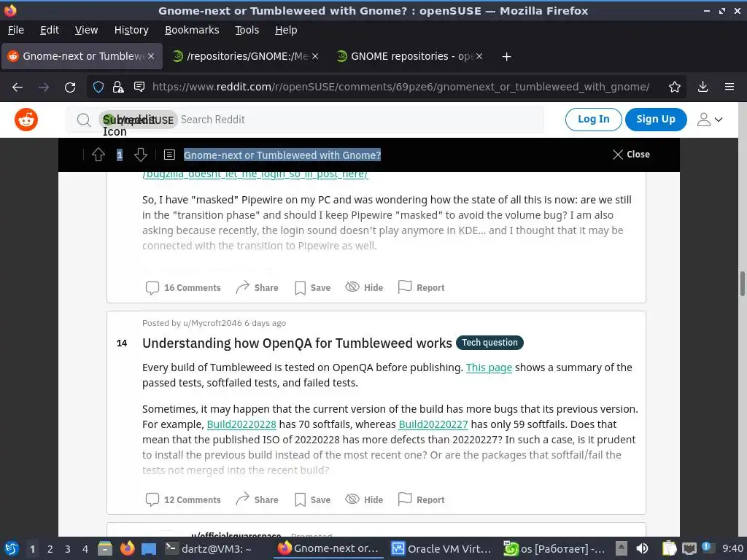Switch to /repositories/GNOME tab

tap(245, 56)
